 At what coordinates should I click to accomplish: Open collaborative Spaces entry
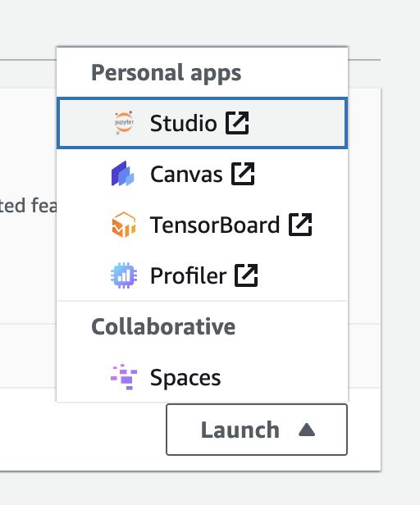[202, 377]
